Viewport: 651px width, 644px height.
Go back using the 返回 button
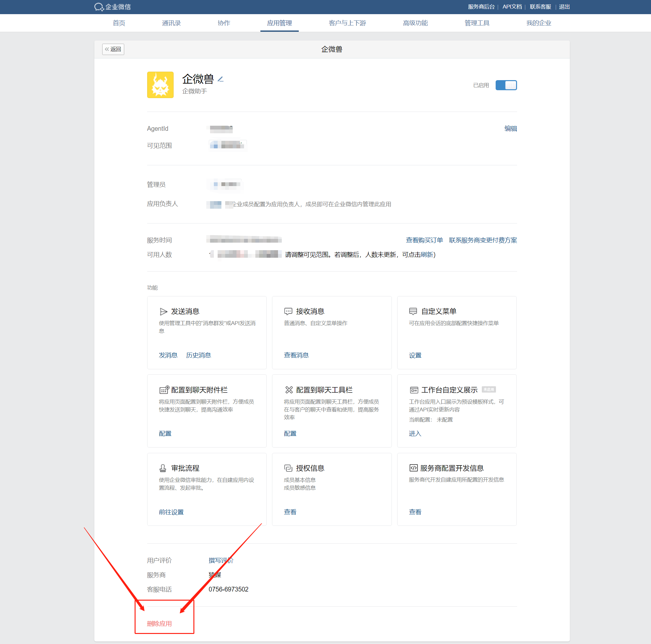tap(113, 49)
